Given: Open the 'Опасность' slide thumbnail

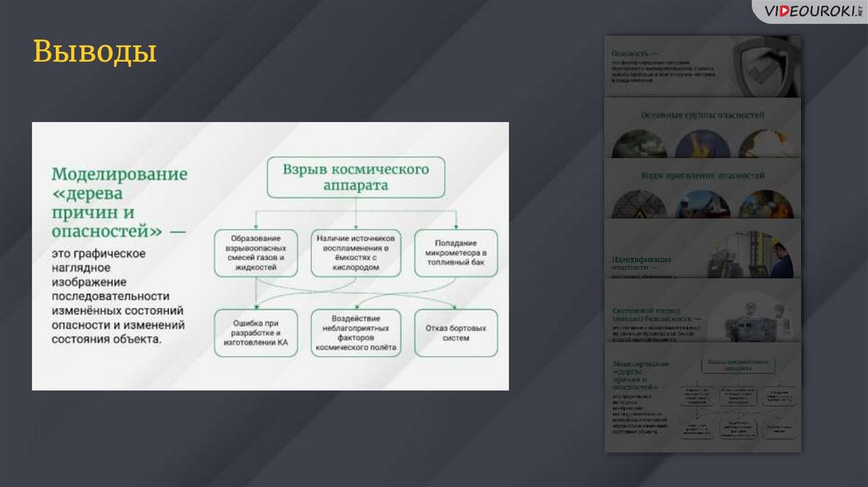Looking at the screenshot, I should tap(703, 66).
